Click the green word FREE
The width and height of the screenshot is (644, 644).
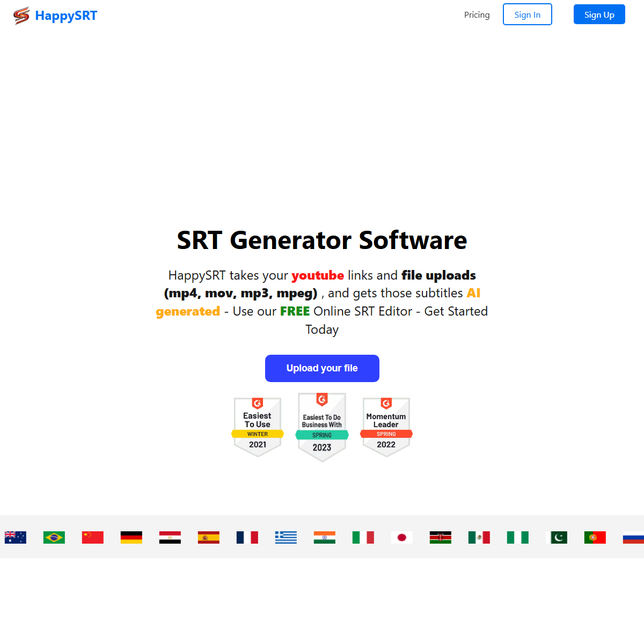[295, 311]
